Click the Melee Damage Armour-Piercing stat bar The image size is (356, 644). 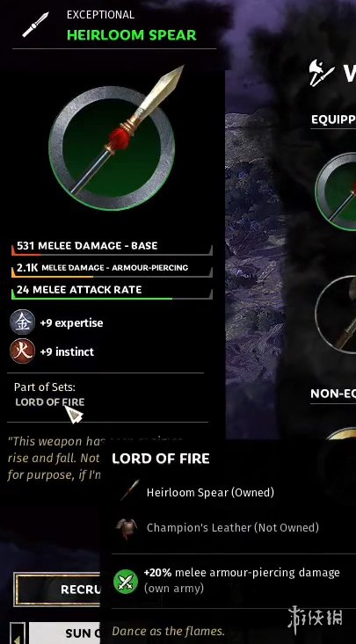pos(112,269)
